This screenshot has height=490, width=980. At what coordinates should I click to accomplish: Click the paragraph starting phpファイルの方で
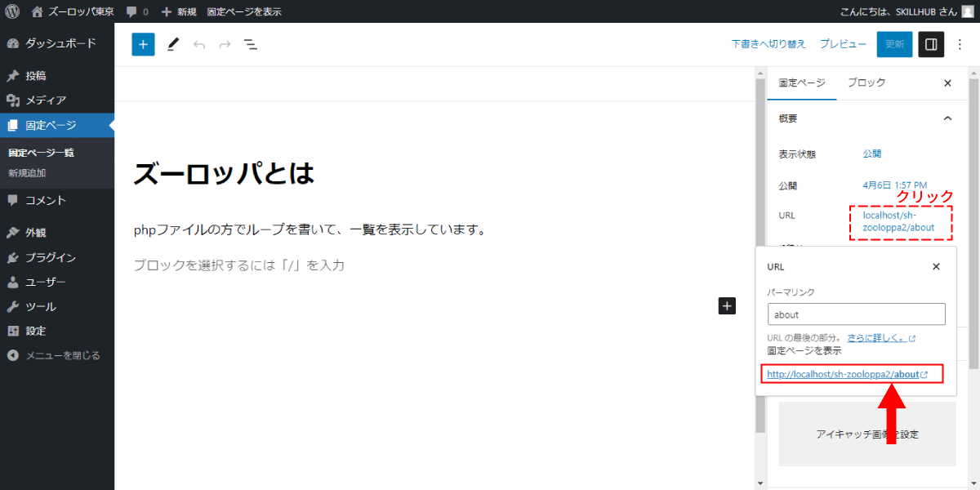pos(310,230)
